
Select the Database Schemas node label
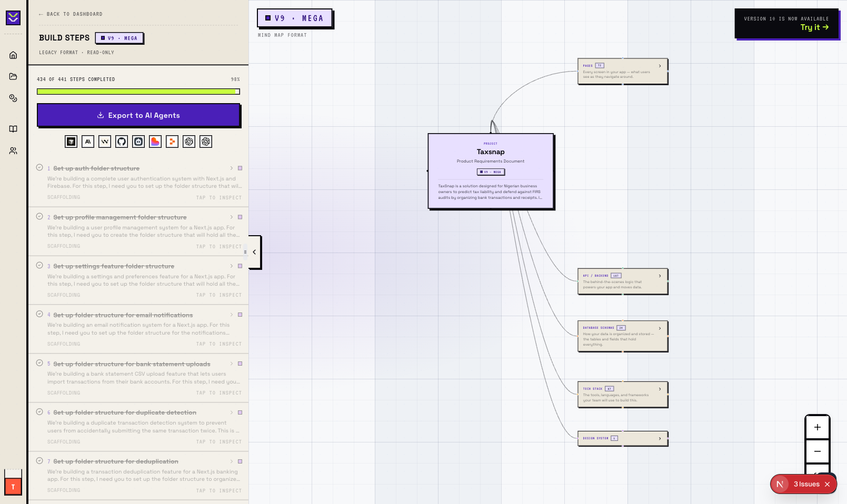(599, 328)
